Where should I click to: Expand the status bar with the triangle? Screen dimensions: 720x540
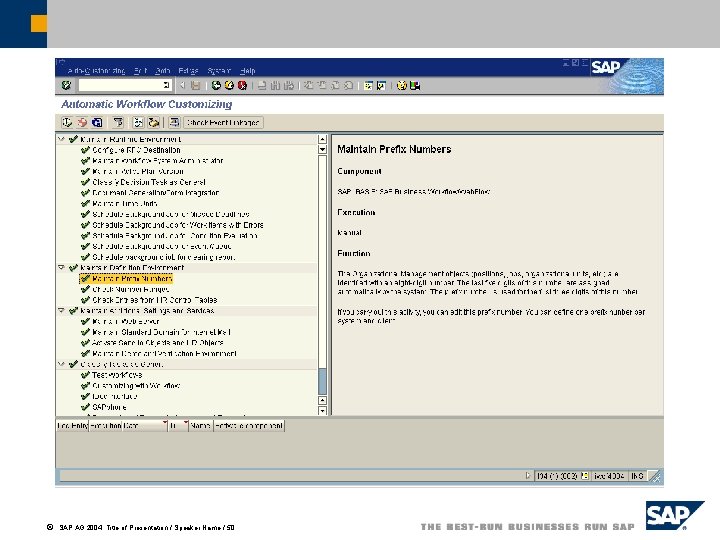coord(528,476)
